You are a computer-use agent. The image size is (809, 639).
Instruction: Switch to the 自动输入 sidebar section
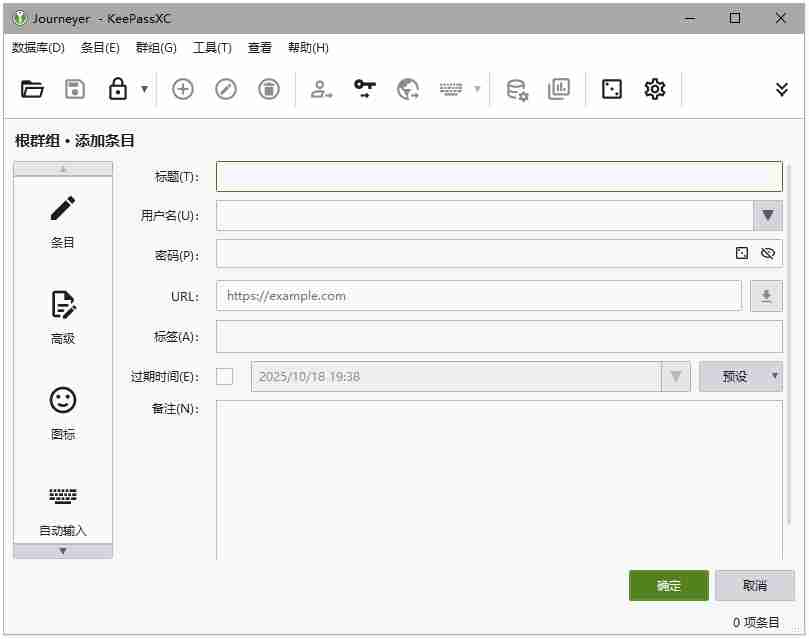tap(62, 510)
